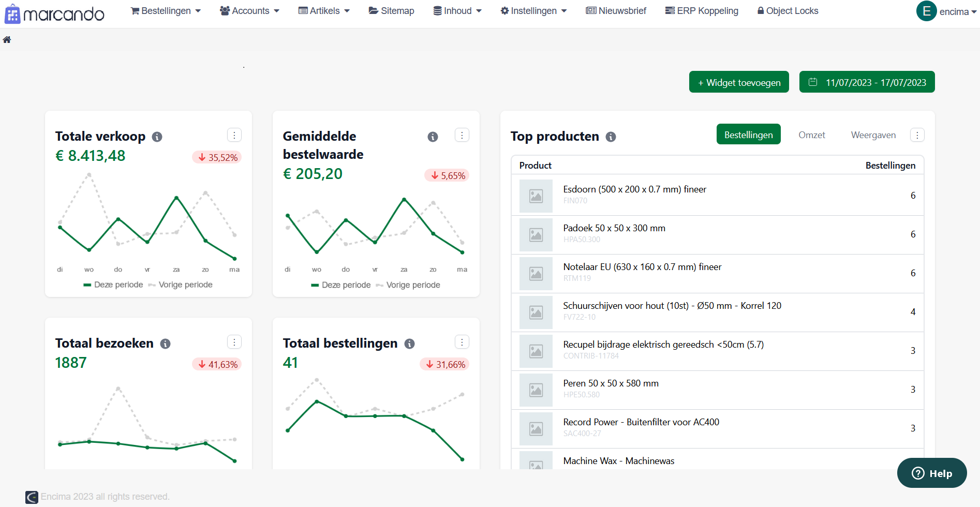This screenshot has width=980, height=507.
Task: Open three-dot menu of Totaal bestellingen widget
Action: (462, 342)
